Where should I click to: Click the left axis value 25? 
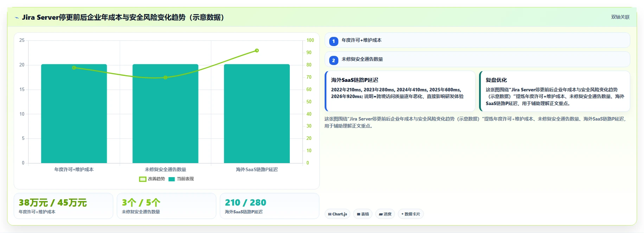[22, 40]
